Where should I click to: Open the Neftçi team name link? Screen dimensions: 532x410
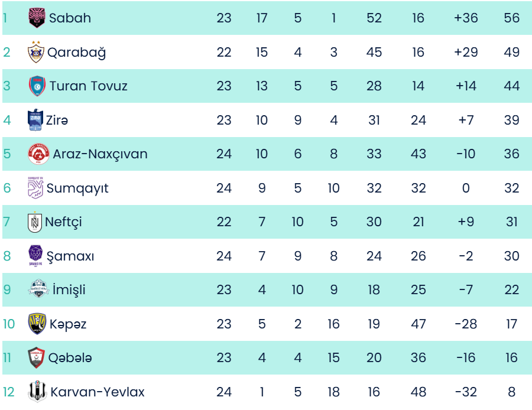pyautogui.click(x=63, y=222)
